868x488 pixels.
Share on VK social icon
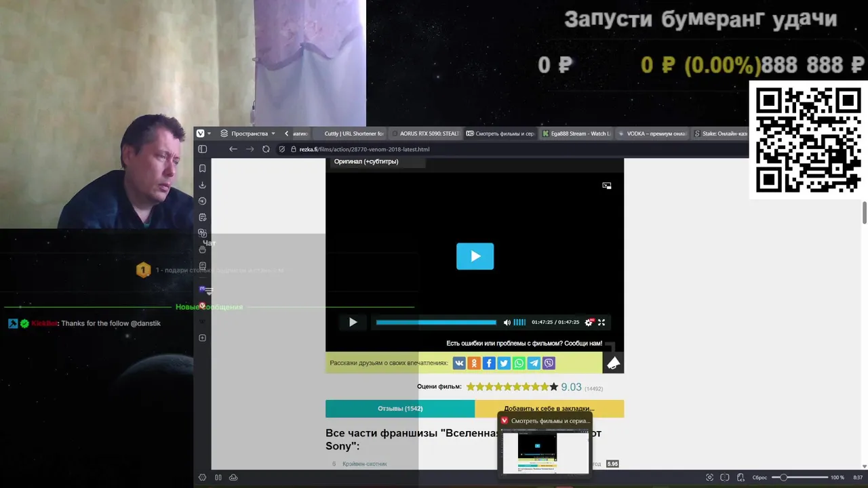click(459, 363)
